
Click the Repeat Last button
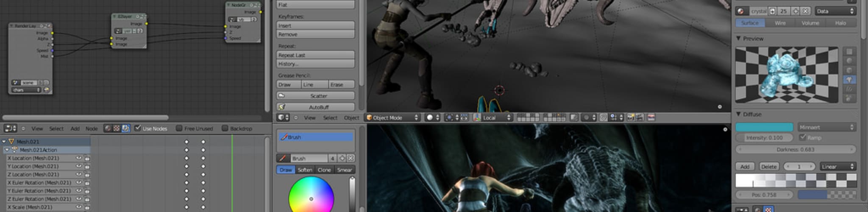[315, 55]
